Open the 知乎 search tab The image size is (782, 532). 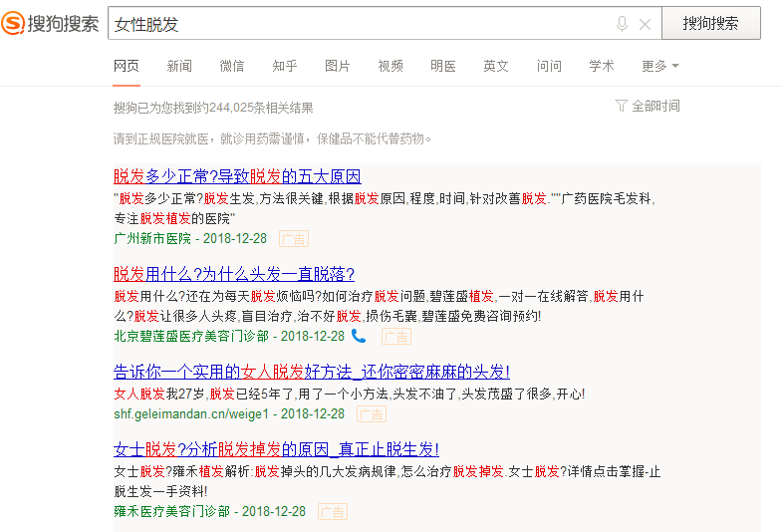click(x=285, y=66)
